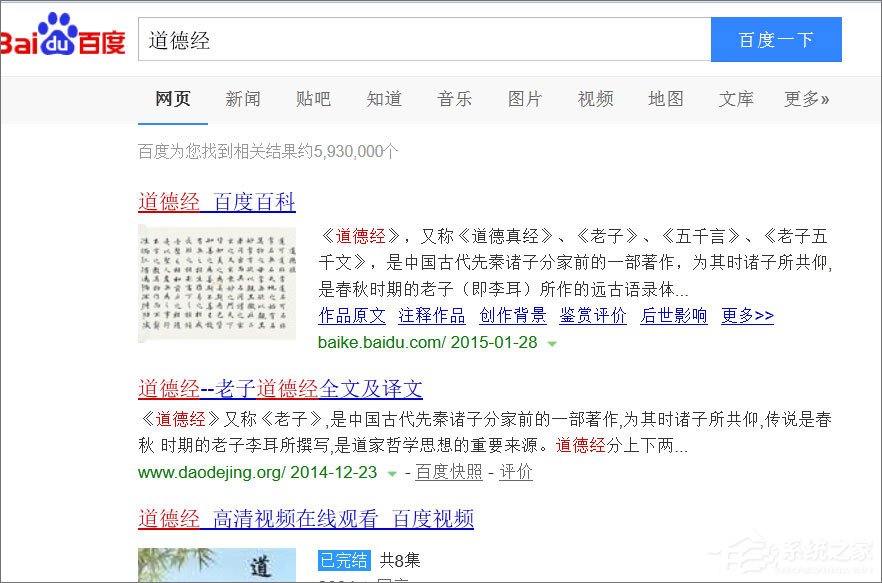Screen dimensions: 882x583
Task: Expand the dropdown arrow next to www.daodejing.org
Action: pyautogui.click(x=392, y=474)
